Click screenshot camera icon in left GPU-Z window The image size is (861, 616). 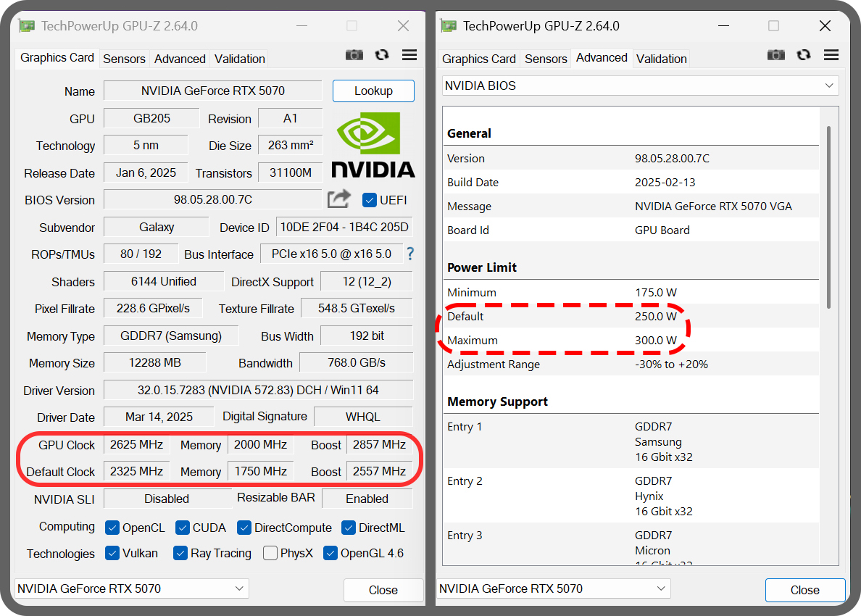(x=354, y=55)
